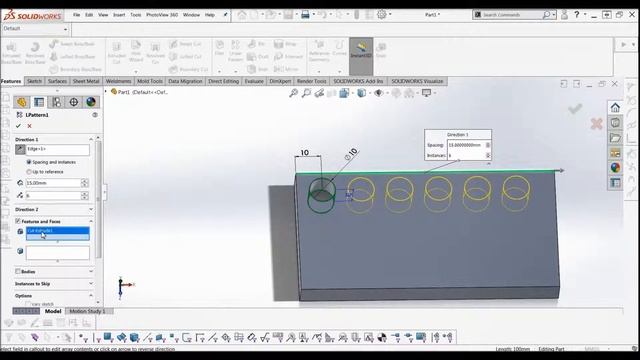Click the reverse direction button beside Edge<1>

(20, 149)
